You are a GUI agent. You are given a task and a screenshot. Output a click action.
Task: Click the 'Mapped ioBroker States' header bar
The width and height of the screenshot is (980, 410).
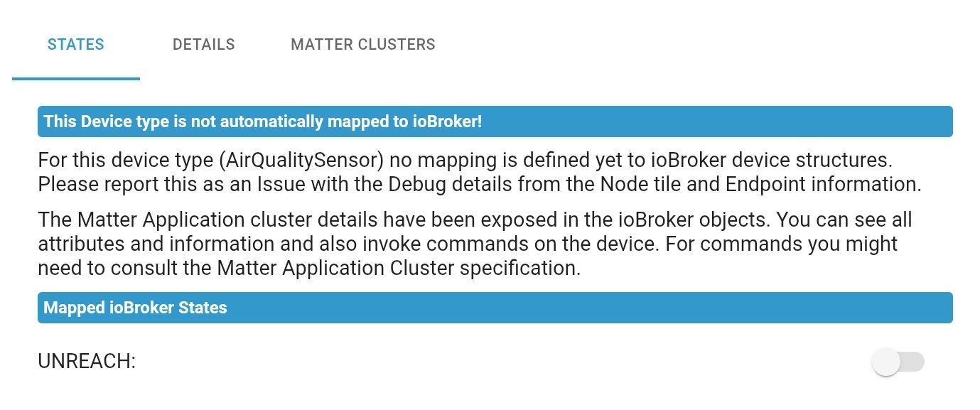point(495,308)
